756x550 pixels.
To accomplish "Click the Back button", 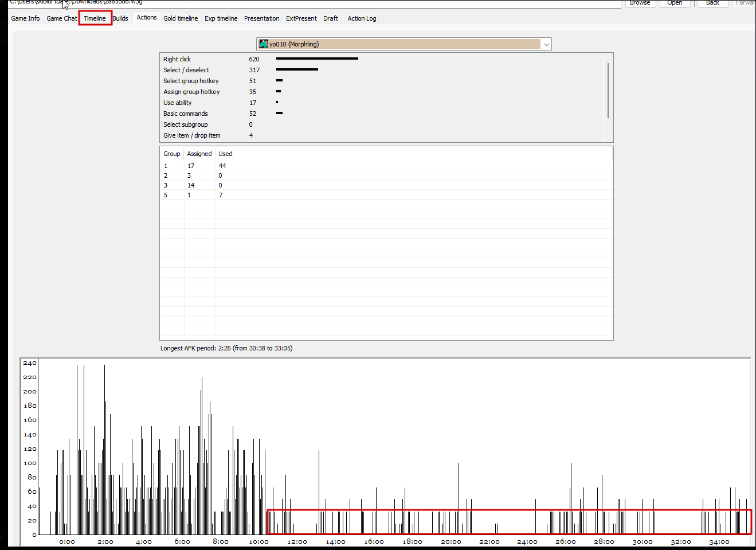I will (x=712, y=3).
